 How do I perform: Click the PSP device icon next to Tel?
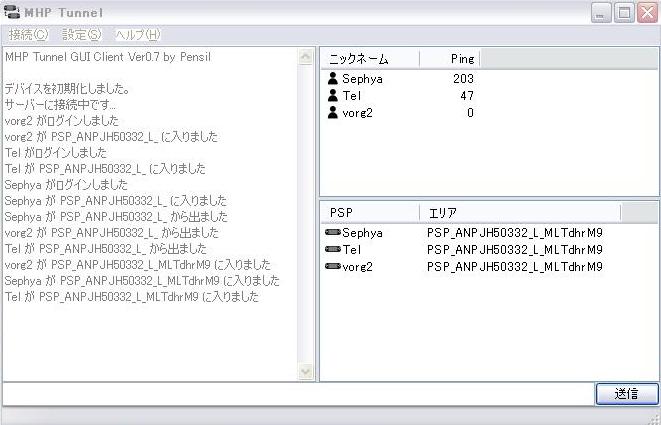click(x=333, y=249)
